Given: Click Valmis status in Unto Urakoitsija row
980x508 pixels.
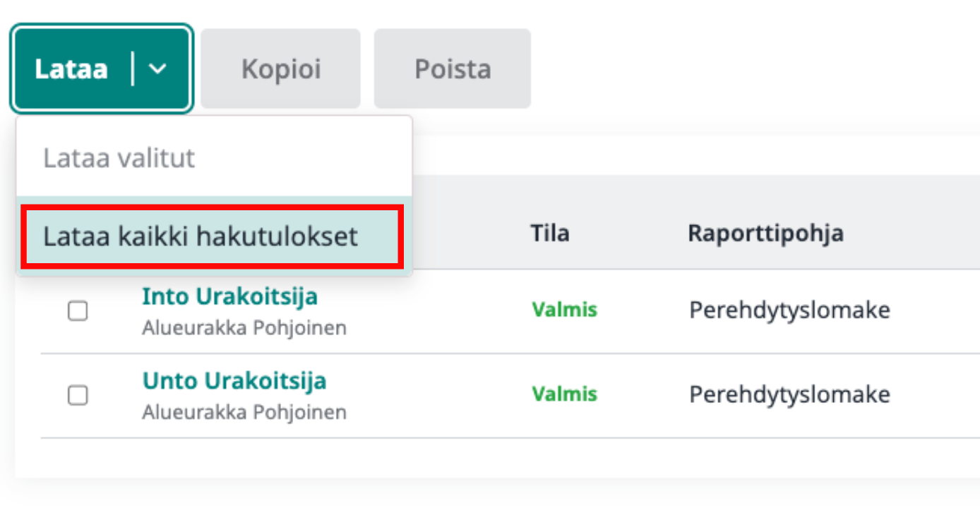Looking at the screenshot, I should coord(565,394).
